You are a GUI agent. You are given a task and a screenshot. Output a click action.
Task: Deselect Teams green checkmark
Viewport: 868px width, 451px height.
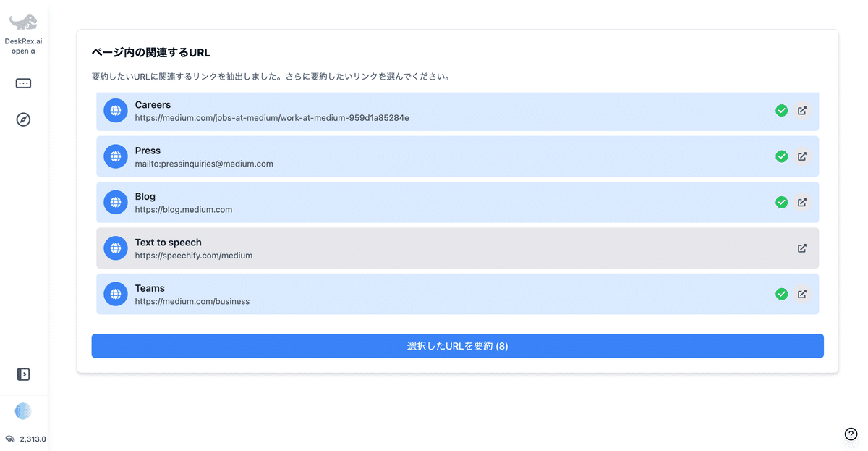[781, 294]
